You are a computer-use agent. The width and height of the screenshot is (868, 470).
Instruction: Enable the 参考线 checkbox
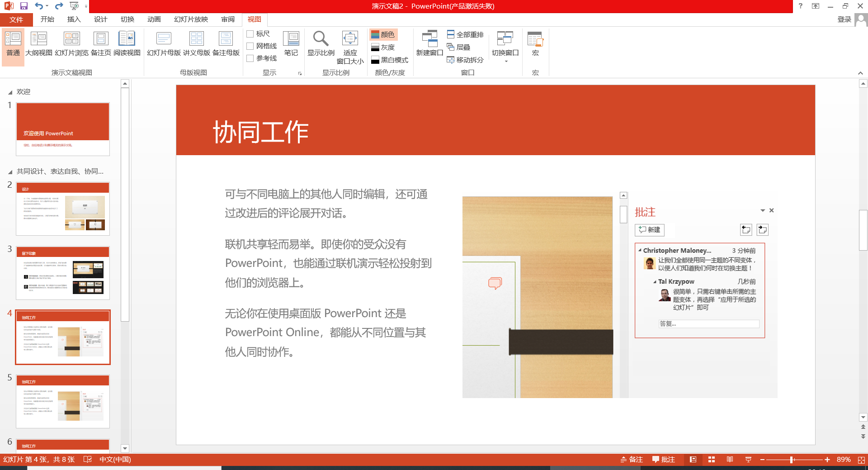point(250,58)
